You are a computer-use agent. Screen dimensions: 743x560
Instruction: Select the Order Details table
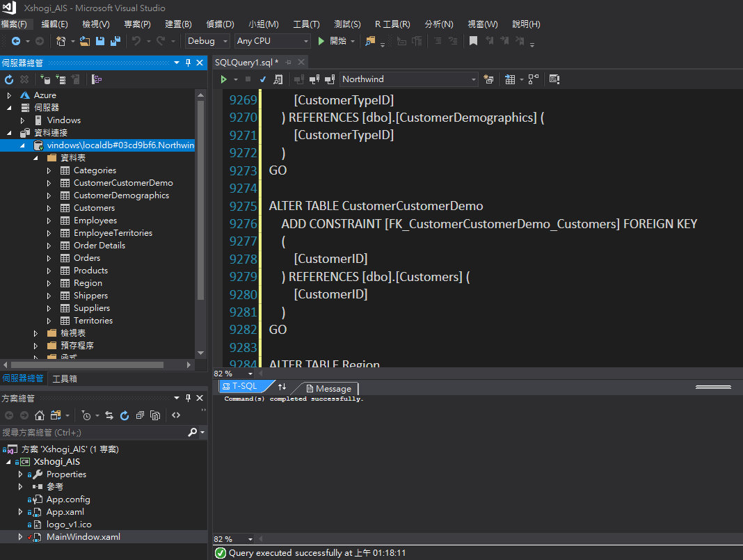pyautogui.click(x=99, y=246)
